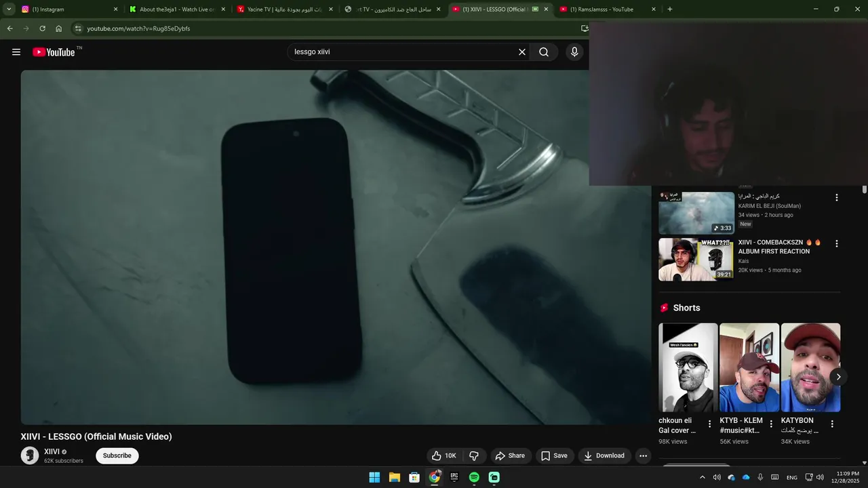Open the XIIVI channel avatar

(30, 455)
